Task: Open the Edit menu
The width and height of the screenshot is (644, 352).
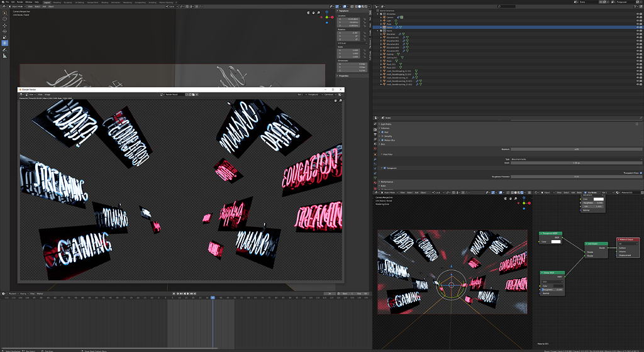Action: tap(13, 2)
